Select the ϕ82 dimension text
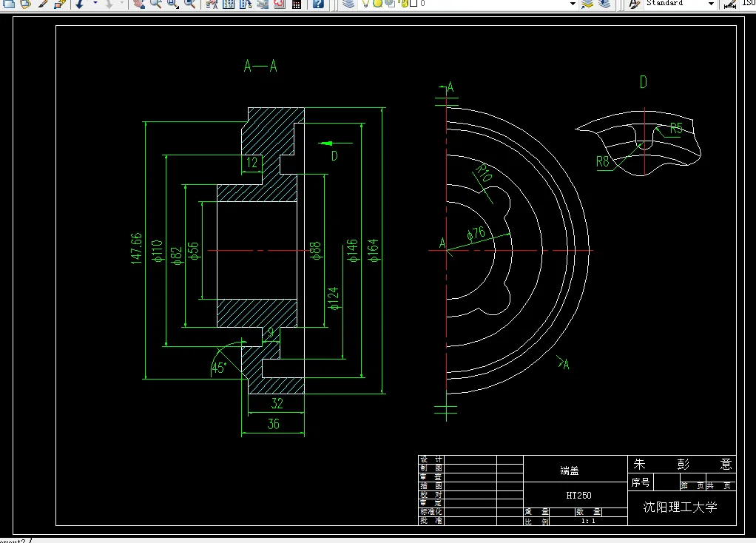The image size is (756, 543). pyautogui.click(x=177, y=256)
